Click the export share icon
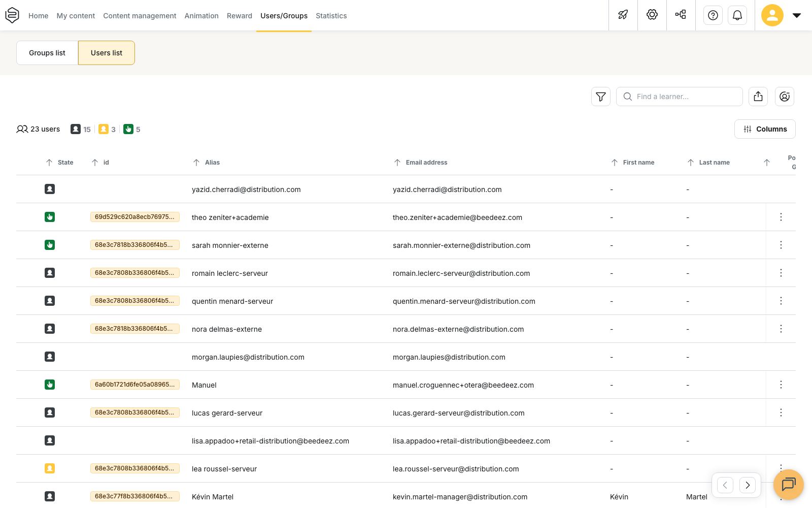812x508 pixels. click(758, 97)
